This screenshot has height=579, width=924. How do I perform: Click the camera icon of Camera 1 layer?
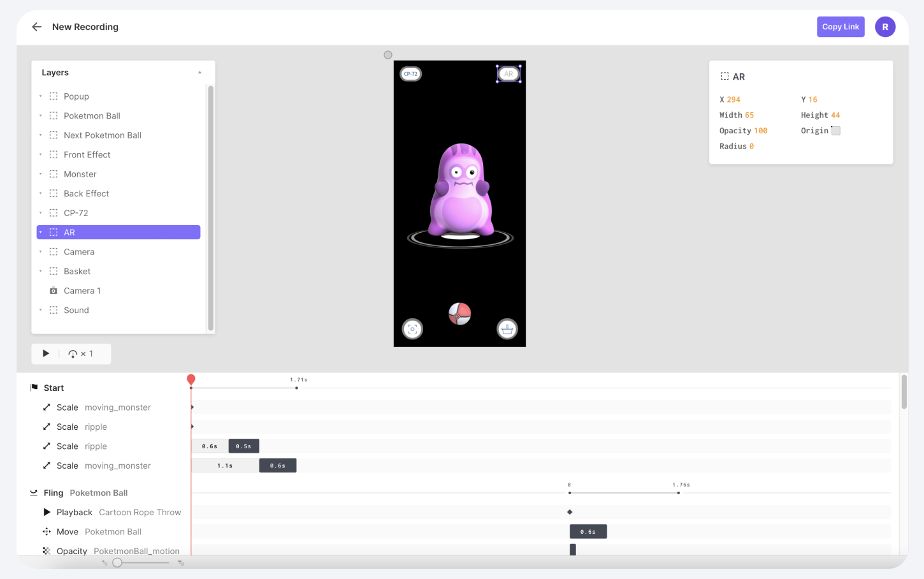tap(54, 291)
